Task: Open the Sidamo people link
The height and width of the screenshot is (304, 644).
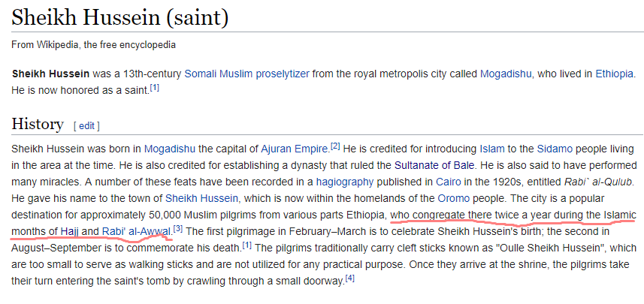Action: click(554, 149)
